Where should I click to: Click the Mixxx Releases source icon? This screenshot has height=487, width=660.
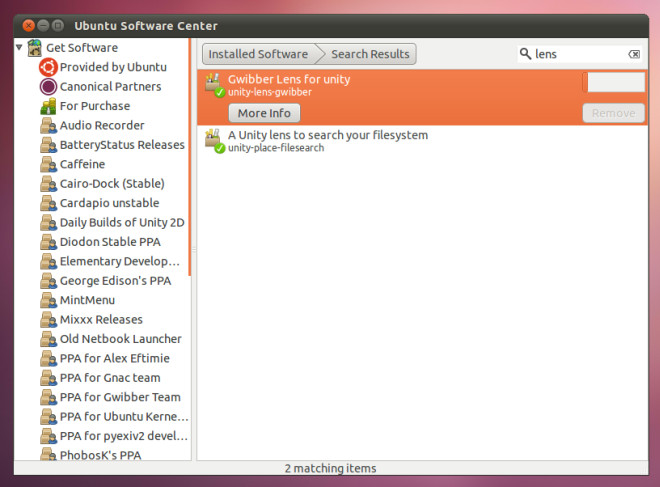click(x=48, y=319)
